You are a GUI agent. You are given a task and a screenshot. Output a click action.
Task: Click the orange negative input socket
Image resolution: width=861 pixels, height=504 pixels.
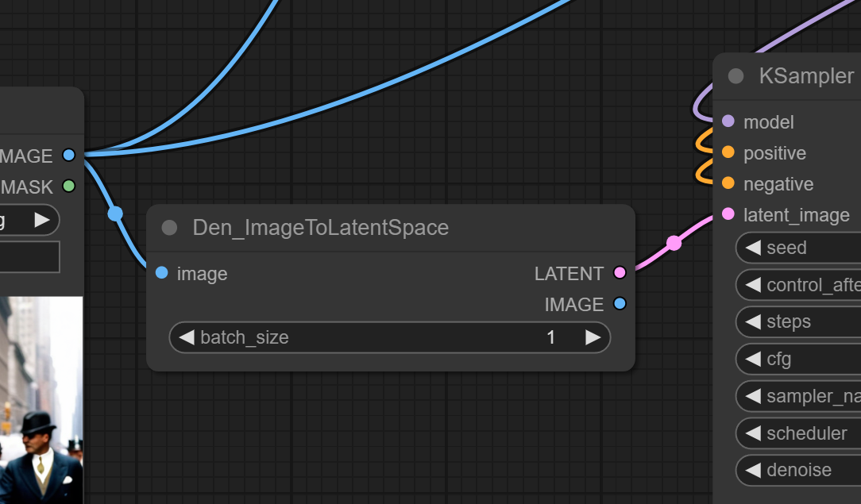pyautogui.click(x=728, y=183)
